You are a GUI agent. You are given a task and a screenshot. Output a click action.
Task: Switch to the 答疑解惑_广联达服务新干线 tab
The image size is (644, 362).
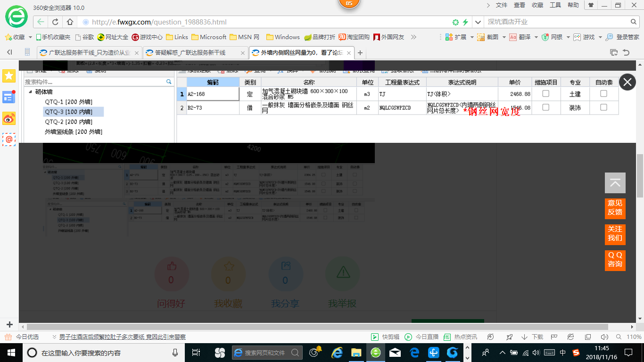click(x=196, y=53)
